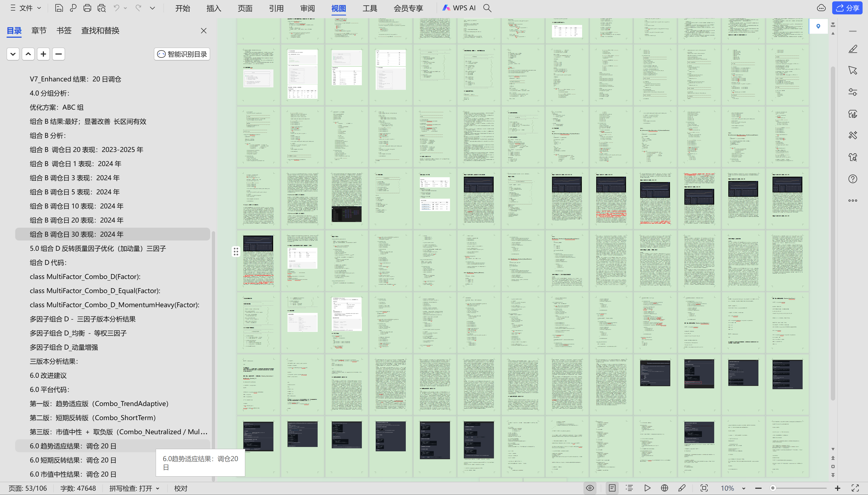Click the 智能识别目录 button

[x=182, y=54]
